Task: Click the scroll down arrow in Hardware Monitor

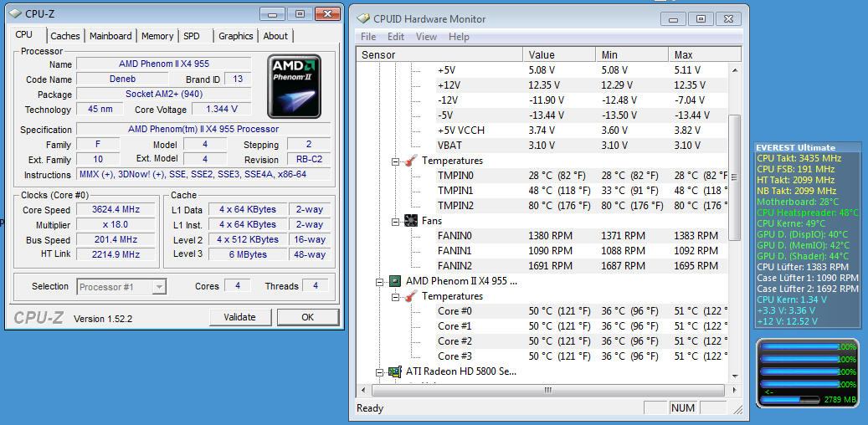Action: (735, 376)
